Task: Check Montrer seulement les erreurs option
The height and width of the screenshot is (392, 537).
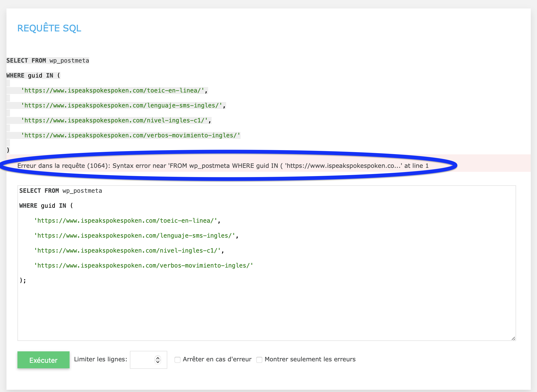Action: [x=259, y=360]
